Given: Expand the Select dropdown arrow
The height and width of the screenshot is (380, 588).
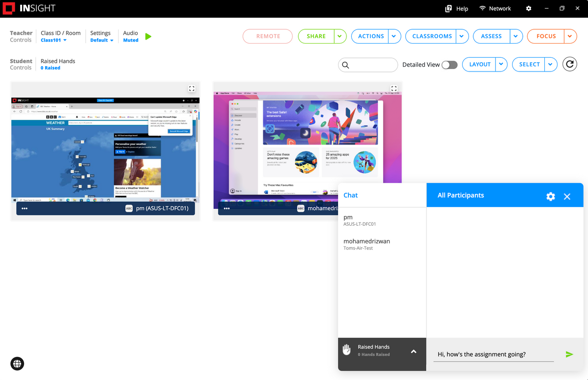Looking at the screenshot, I should click(x=551, y=65).
